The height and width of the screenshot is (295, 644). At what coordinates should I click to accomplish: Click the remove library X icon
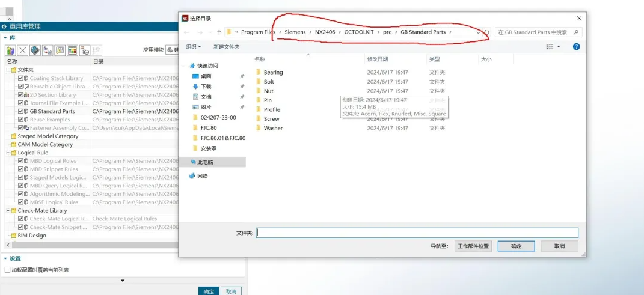22,50
